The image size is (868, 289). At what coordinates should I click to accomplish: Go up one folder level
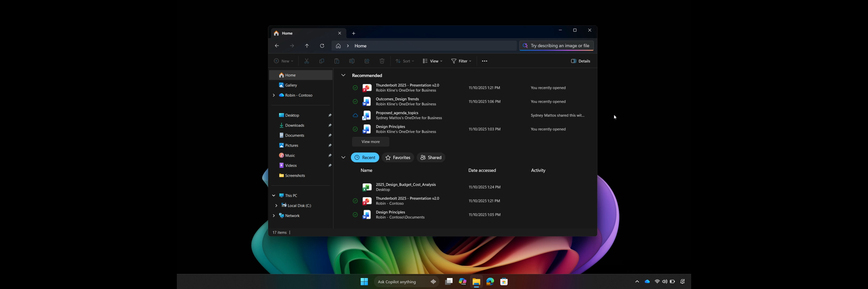click(x=307, y=46)
